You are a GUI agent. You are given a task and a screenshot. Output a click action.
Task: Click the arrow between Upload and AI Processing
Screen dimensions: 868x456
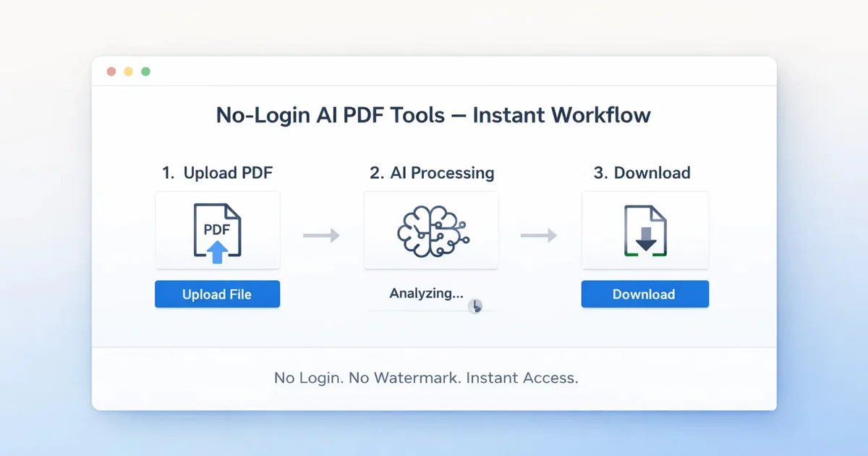click(x=323, y=235)
